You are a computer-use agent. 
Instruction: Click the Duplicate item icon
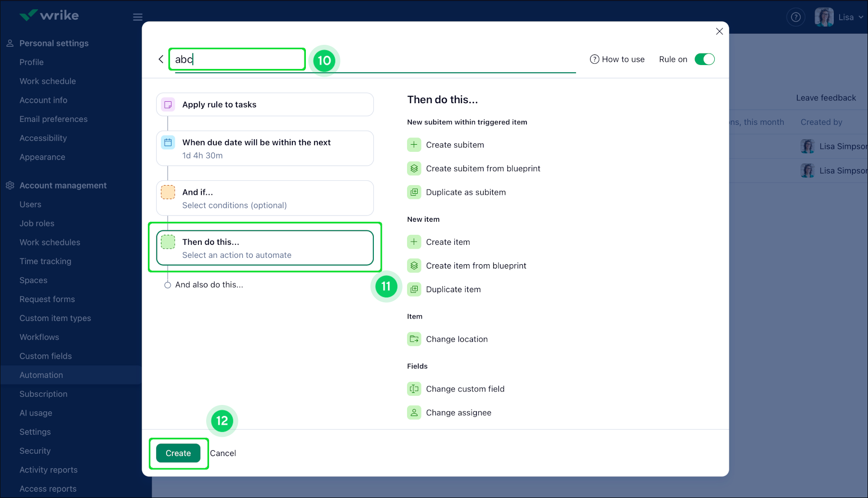[414, 289]
